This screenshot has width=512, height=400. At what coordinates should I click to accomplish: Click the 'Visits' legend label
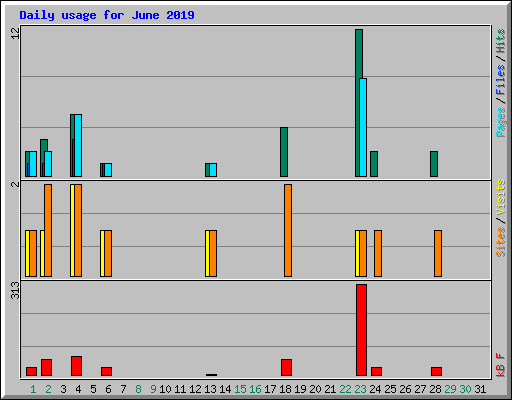coord(501,197)
